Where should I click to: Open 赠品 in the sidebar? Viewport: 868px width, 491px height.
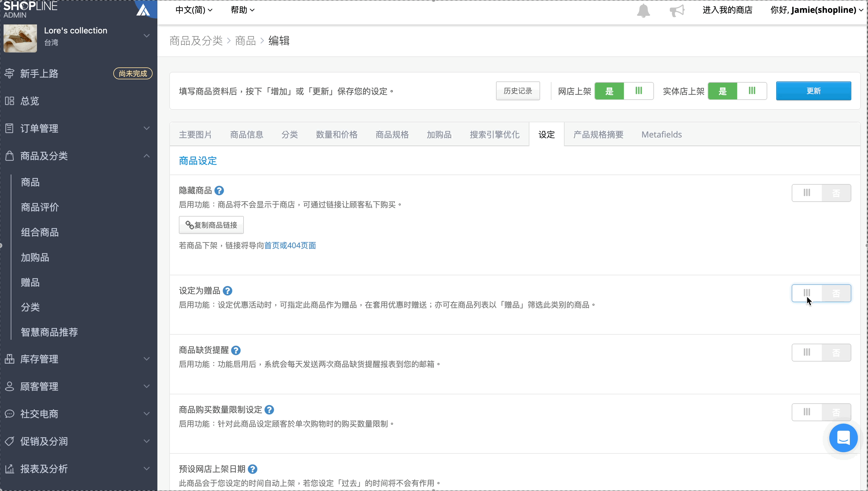tap(30, 282)
